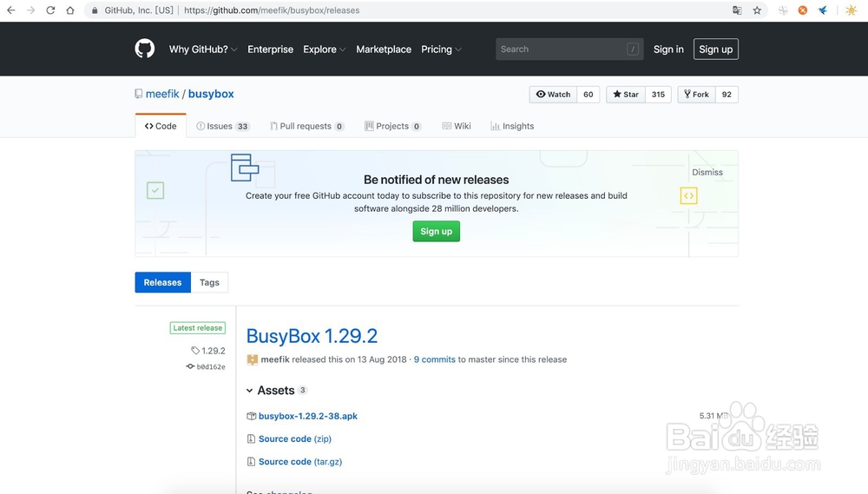Open busybox repository link
The height and width of the screenshot is (494, 868).
[211, 94]
